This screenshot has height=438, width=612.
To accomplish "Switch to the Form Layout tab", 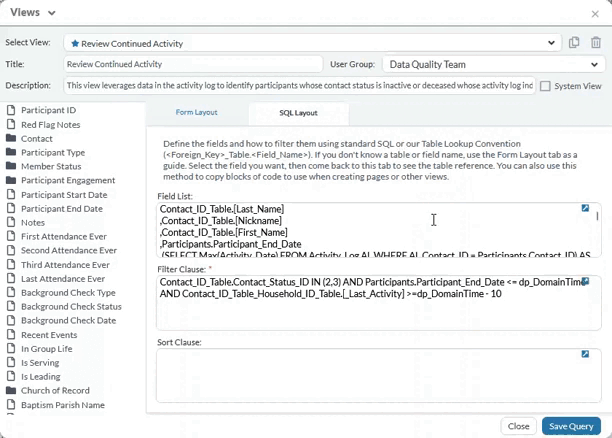I will pyautogui.click(x=196, y=112).
